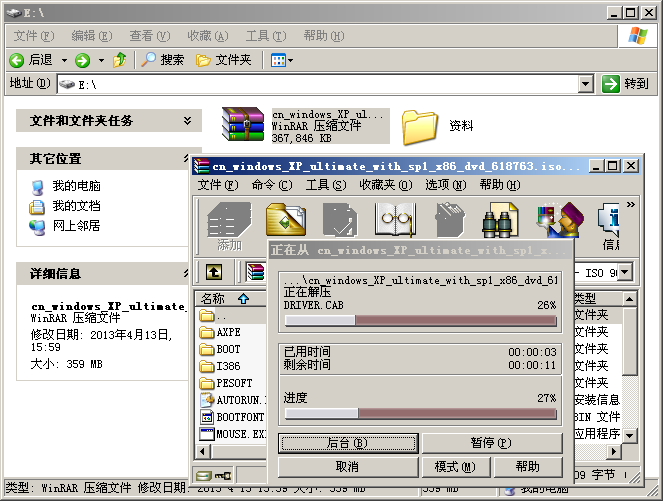Image resolution: width=663 pixels, height=501 pixels.
Task: Open the address bar dropdown
Action: click(x=585, y=84)
